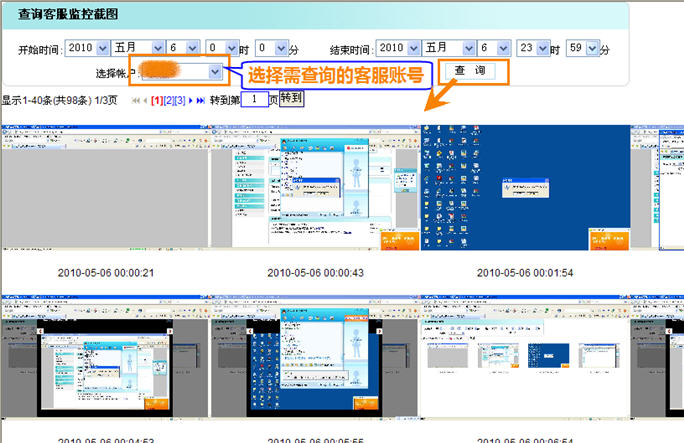Click the 查询 search button
The width and height of the screenshot is (684, 443).
pos(469,71)
